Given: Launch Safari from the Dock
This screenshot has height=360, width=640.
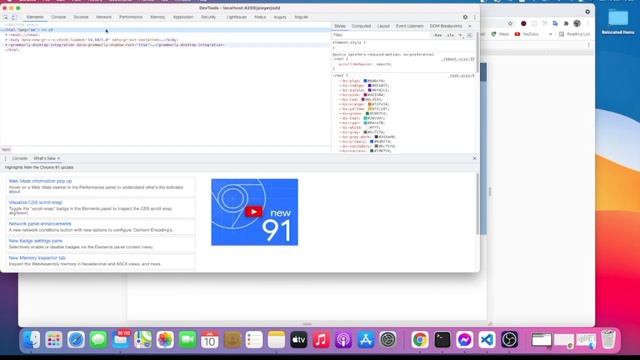Looking at the screenshot, I should point(76,340).
